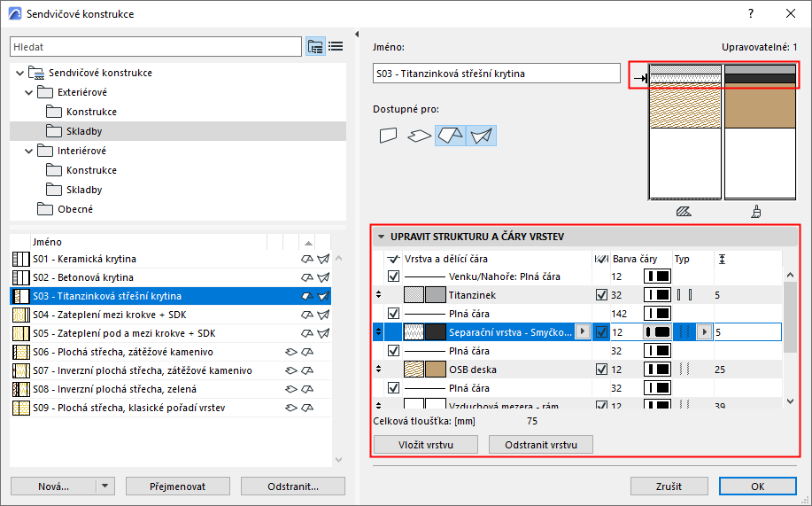Switch to folder tree view icon
This screenshot has width=812, height=506.
tap(315, 47)
